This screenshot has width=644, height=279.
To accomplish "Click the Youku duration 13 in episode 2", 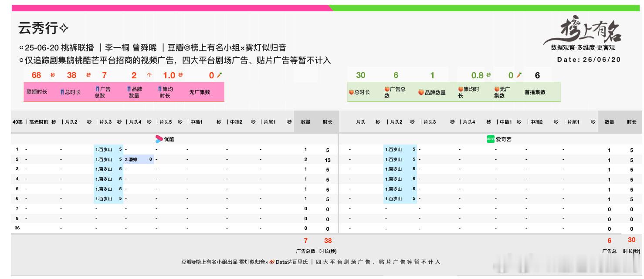I will [328, 160].
